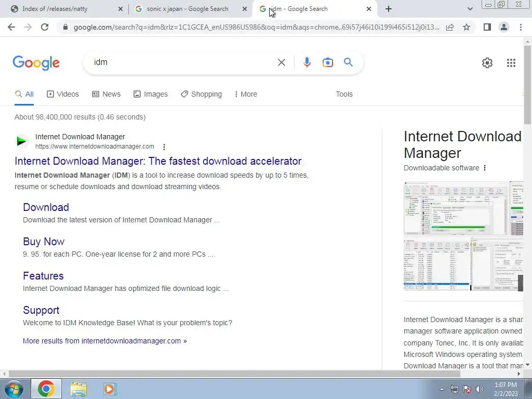This screenshot has width=532, height=399.
Task: Open the Google apps grid
Action: [511, 63]
